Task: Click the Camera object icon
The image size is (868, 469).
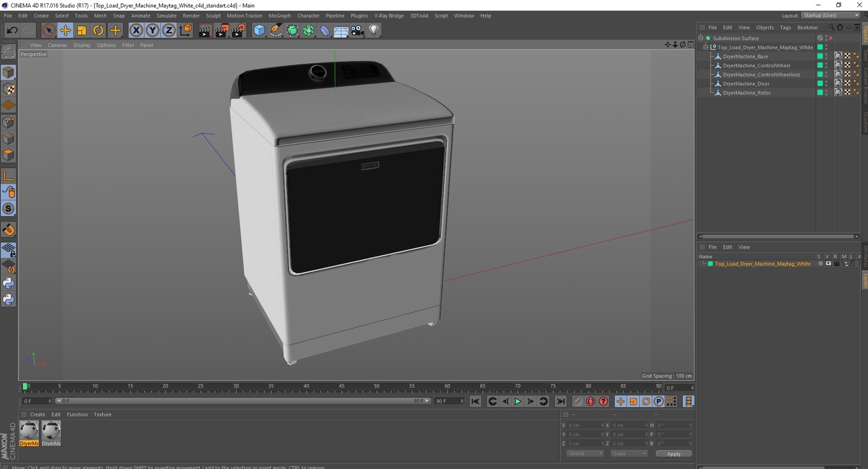Action: 357,30
